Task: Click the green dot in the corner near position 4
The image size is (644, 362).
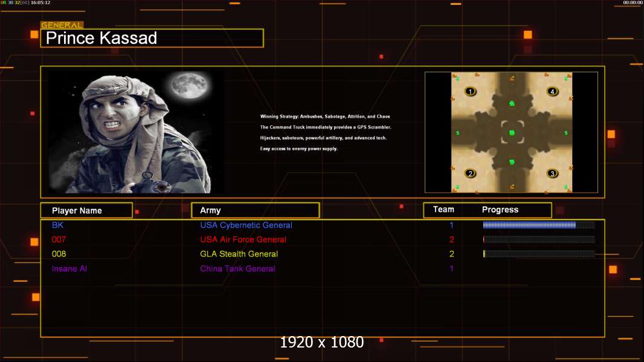Action: pos(566,78)
